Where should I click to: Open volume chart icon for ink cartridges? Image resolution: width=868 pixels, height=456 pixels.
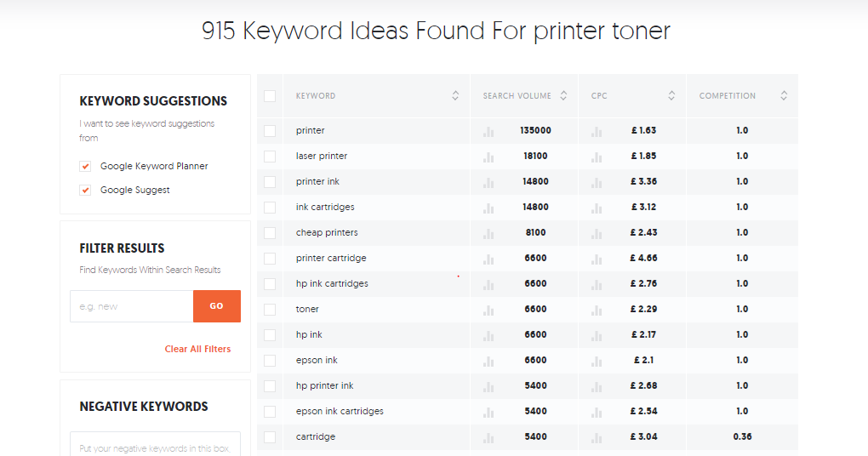[x=488, y=208]
